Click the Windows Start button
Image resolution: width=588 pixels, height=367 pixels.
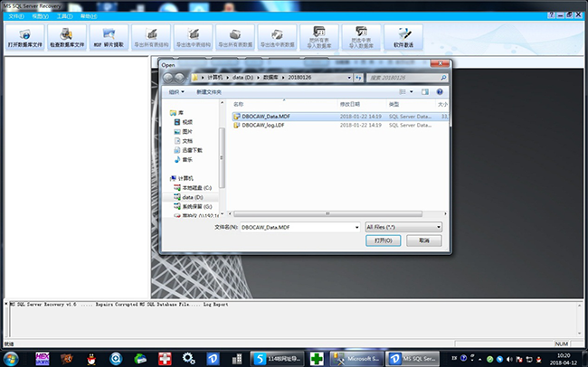[x=11, y=359]
